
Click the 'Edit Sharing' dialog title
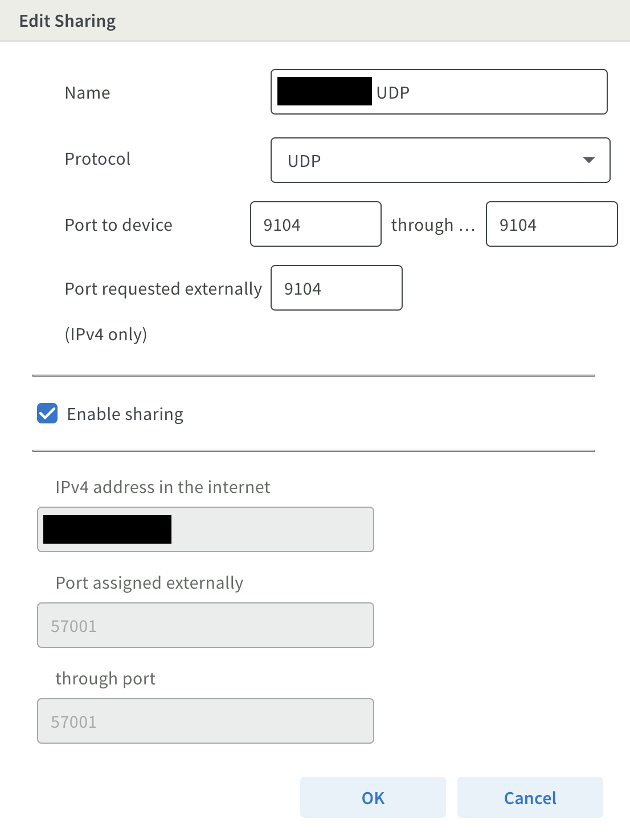[67, 21]
